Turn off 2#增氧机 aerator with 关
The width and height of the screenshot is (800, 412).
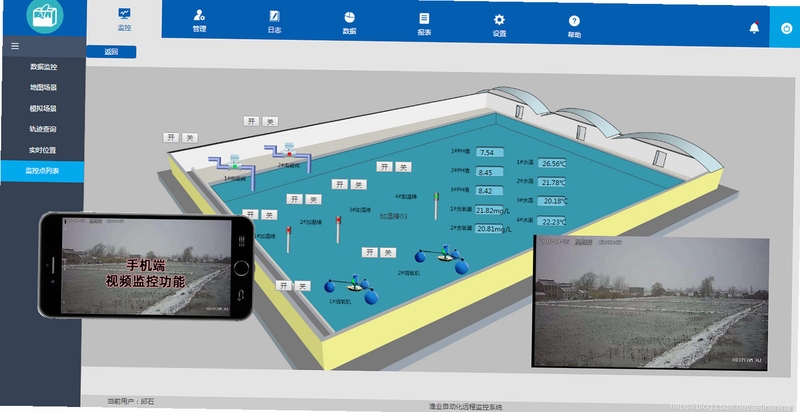point(388,252)
